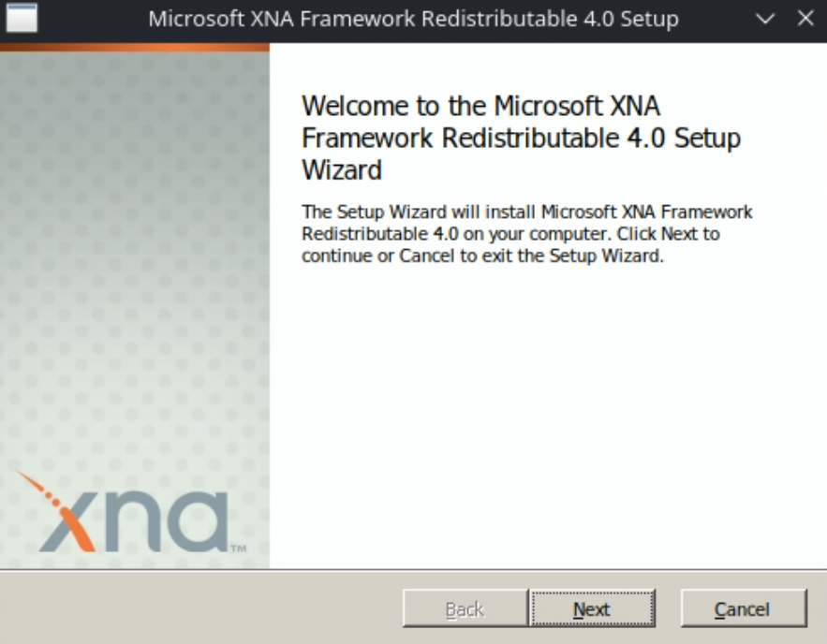Click 'Framework Redistributable 4.0 Setup' heading line
This screenshot has height=644, width=827.
click(521, 138)
